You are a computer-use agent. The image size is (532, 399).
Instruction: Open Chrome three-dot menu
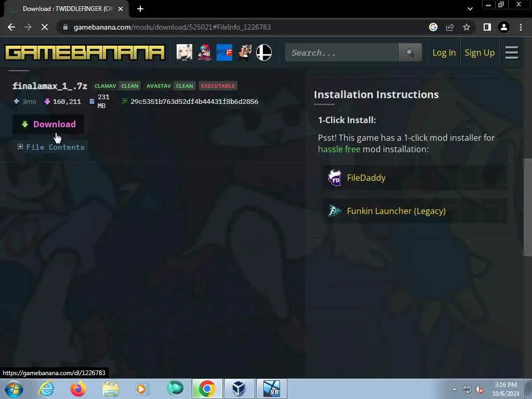tap(521, 27)
